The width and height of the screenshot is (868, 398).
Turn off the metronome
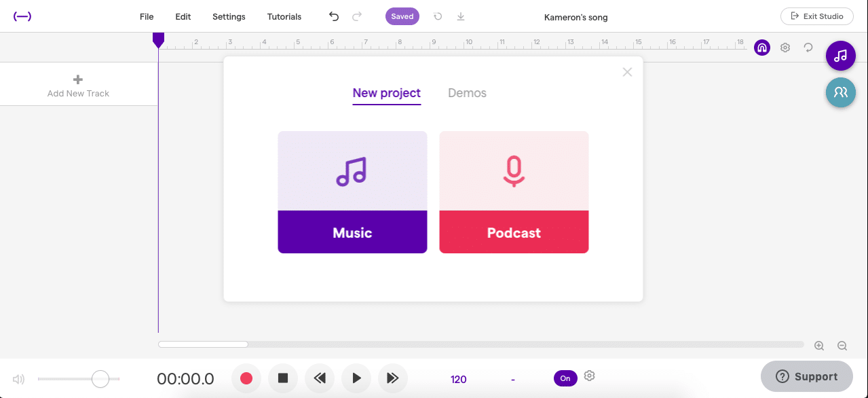565,378
